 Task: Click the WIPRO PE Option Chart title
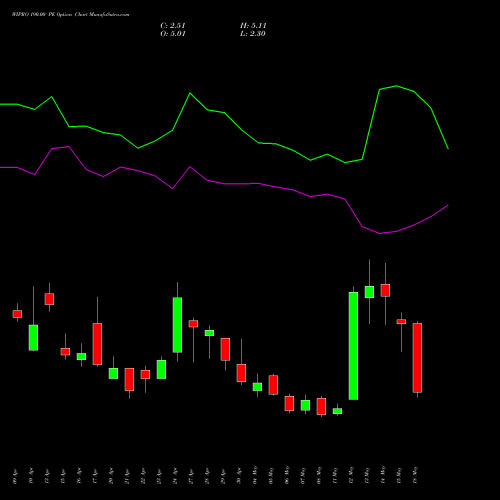point(71,15)
